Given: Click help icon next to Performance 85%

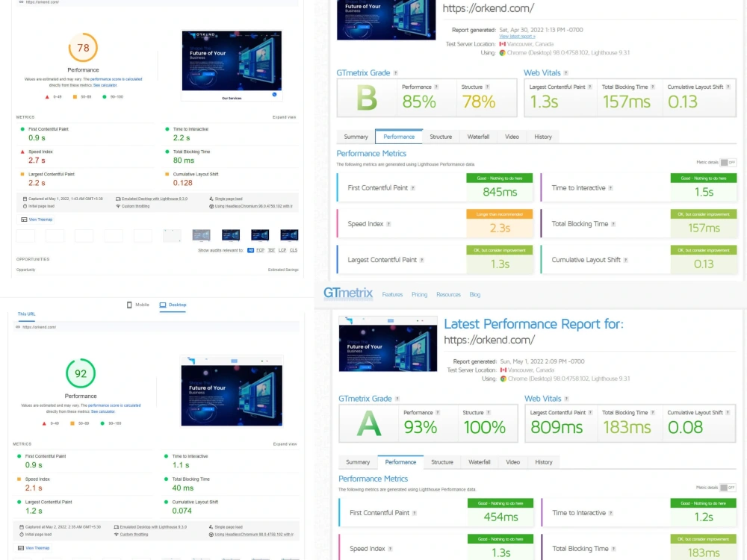Looking at the screenshot, I should point(436,87).
